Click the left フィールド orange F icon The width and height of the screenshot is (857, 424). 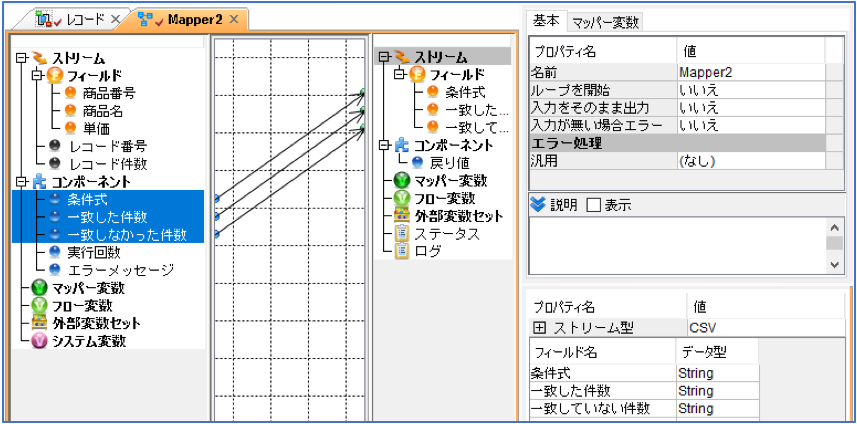pyautogui.click(x=55, y=75)
